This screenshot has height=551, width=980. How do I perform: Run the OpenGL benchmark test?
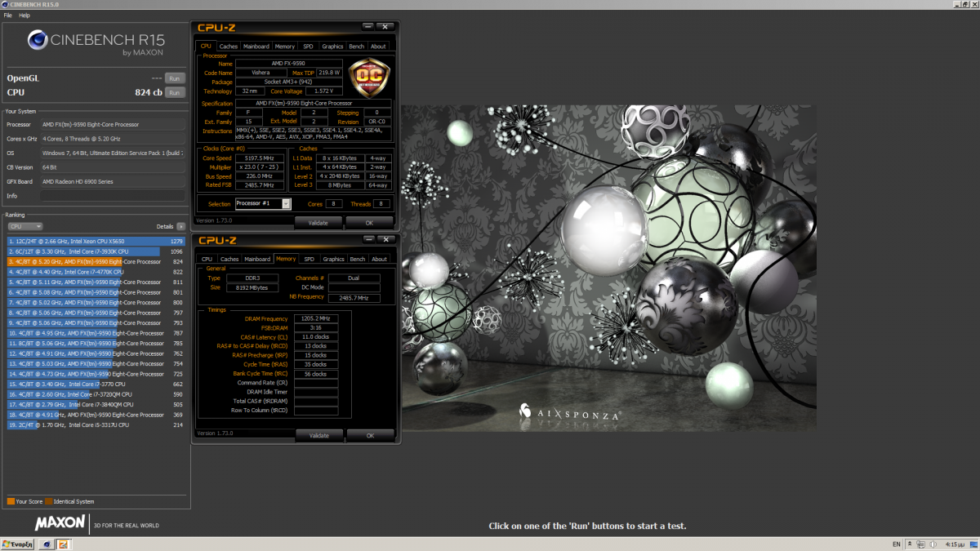175,78
